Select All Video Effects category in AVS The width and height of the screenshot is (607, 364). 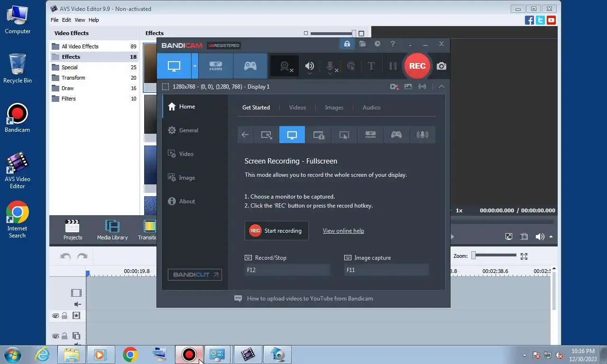[x=94, y=46]
